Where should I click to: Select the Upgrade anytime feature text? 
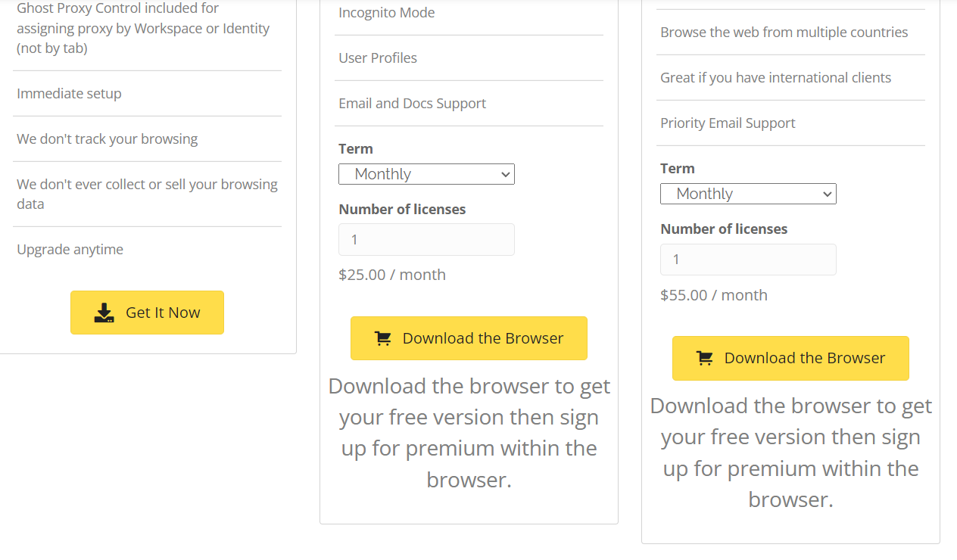(70, 249)
